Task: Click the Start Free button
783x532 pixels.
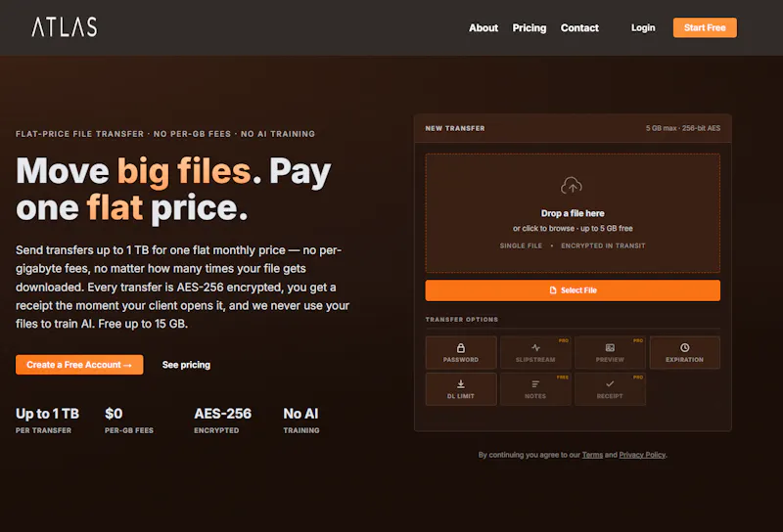Action: coord(705,28)
